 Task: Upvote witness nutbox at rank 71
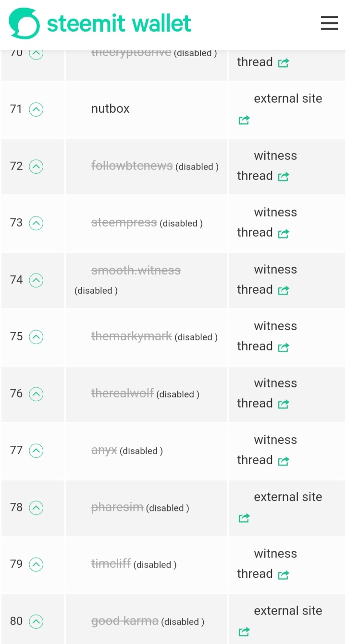click(36, 110)
